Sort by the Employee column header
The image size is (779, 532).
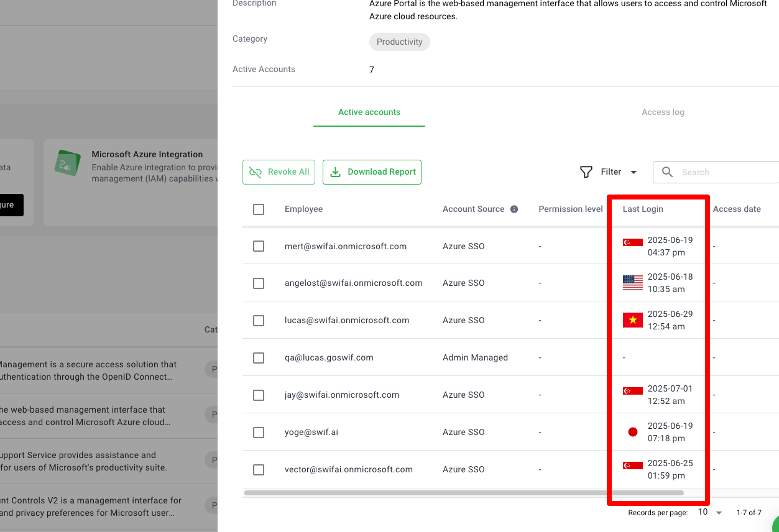pos(303,209)
